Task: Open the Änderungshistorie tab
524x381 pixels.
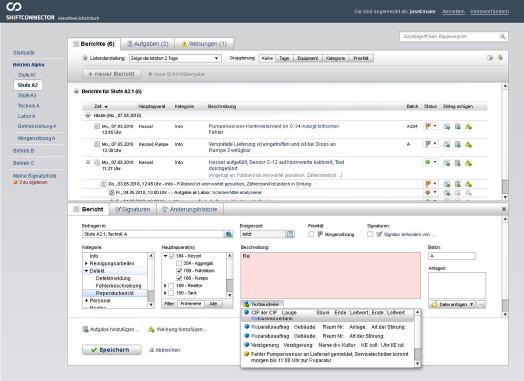Action: click(189, 209)
